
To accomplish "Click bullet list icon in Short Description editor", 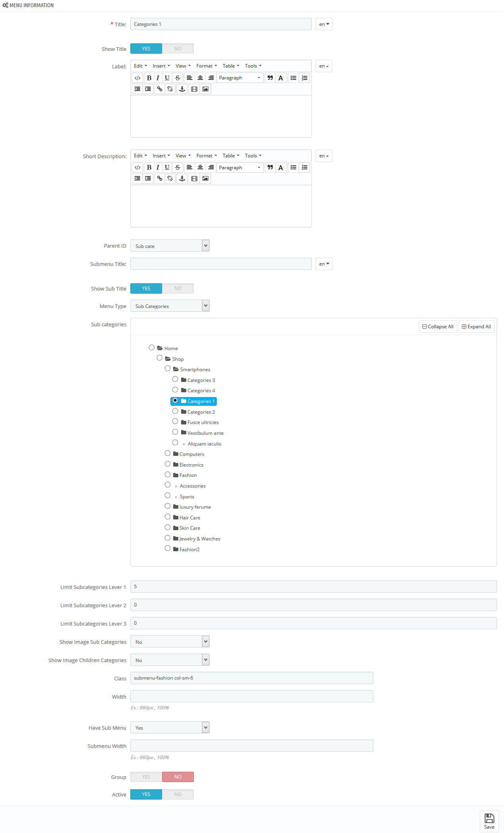I will click(x=293, y=168).
